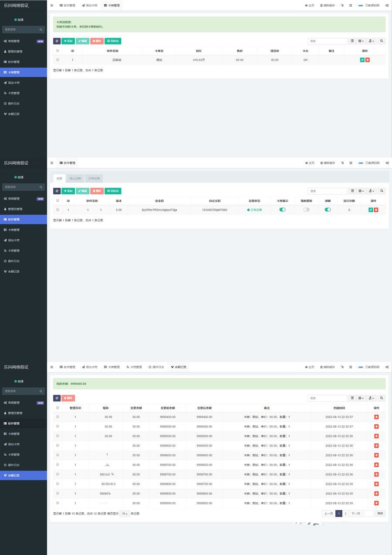The width and height of the screenshot is (392, 555).
Task: Click the green edit icon in the 弱系统 row
Action: (362, 60)
